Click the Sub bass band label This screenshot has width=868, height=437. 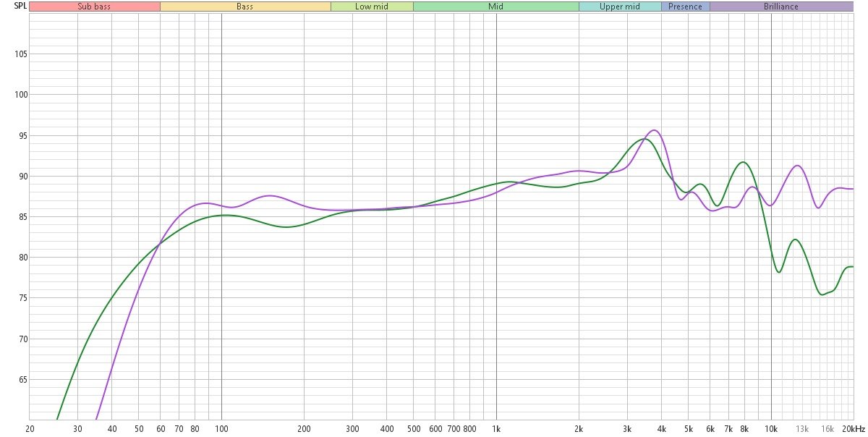click(x=94, y=7)
